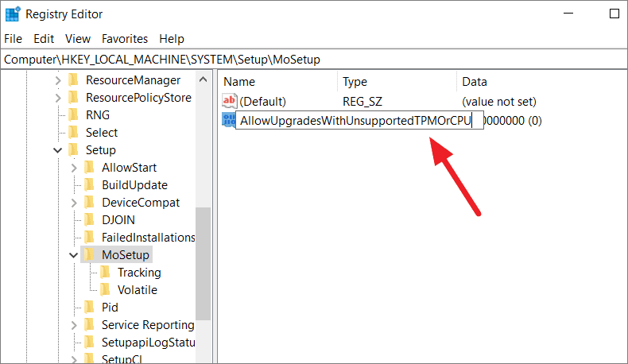
Task: Select the Volatile subkey label
Action: point(138,290)
